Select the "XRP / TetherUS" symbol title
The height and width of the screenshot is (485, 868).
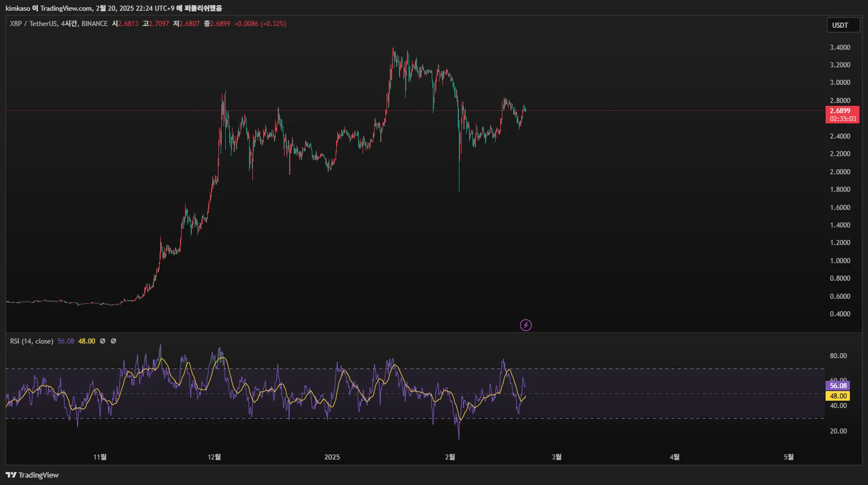(x=33, y=24)
